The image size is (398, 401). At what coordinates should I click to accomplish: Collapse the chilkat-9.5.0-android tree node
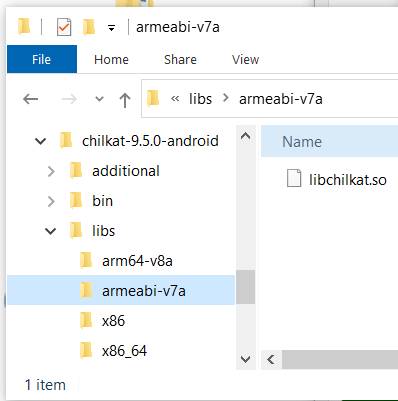tap(40, 141)
